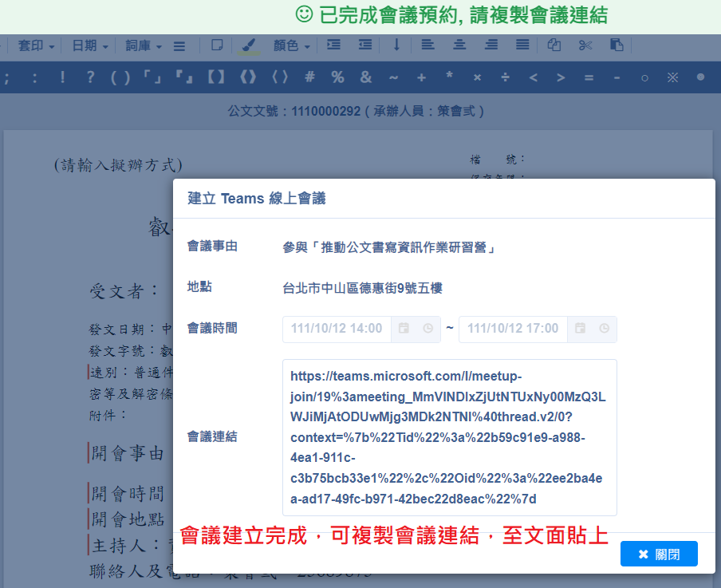Click the start time field 111/10/12 14:00
This screenshot has width=721, height=588.
337,329
